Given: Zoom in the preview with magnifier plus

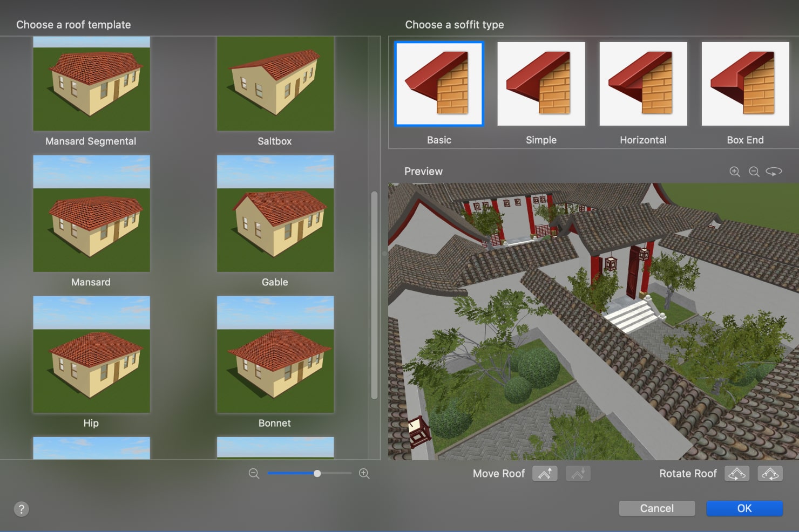Looking at the screenshot, I should click(735, 172).
